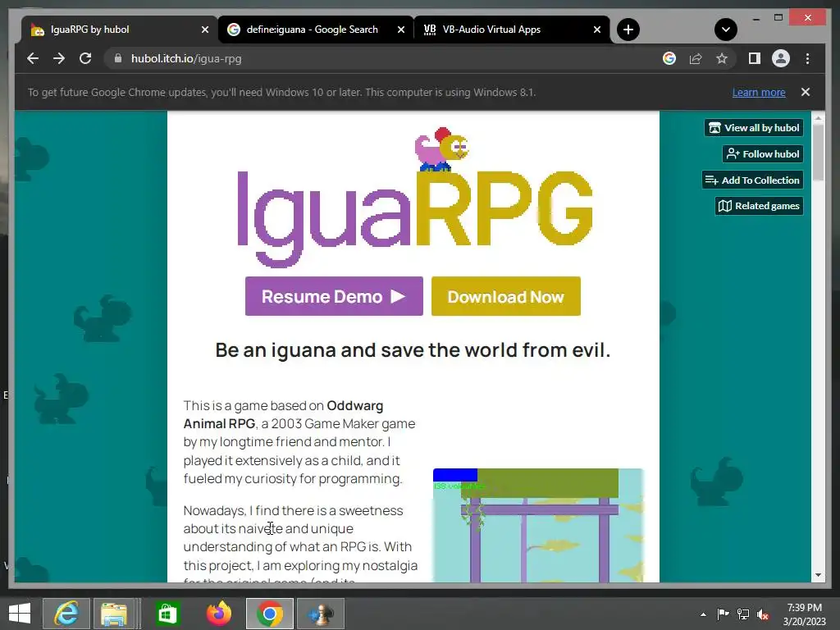Reload the itch.io page
This screenshot has height=630, width=840.
tap(85, 58)
